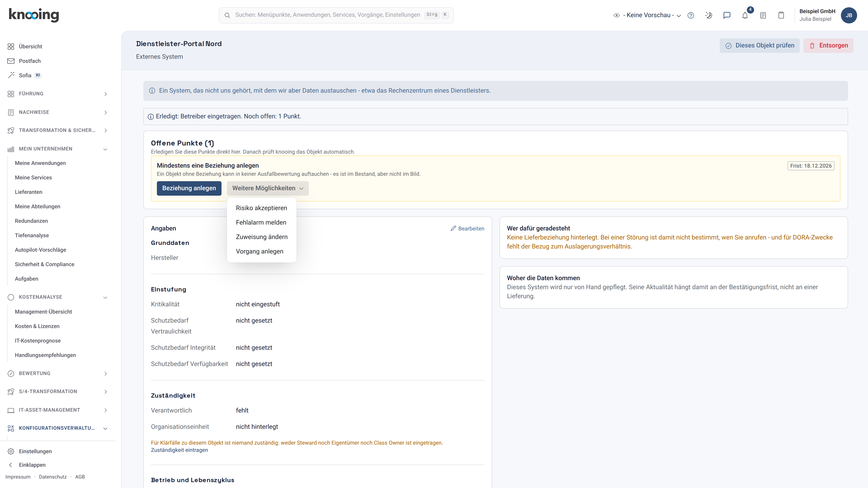Click Dieses Objekt prüfen button

click(x=759, y=45)
